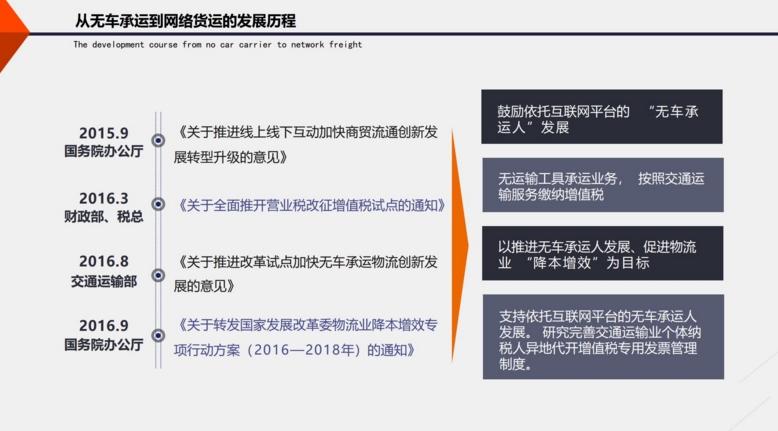Image resolution: width=778 pixels, height=431 pixels.
Task: Click 国务院办公厅 label under 2016.9
Action: pos(104,344)
